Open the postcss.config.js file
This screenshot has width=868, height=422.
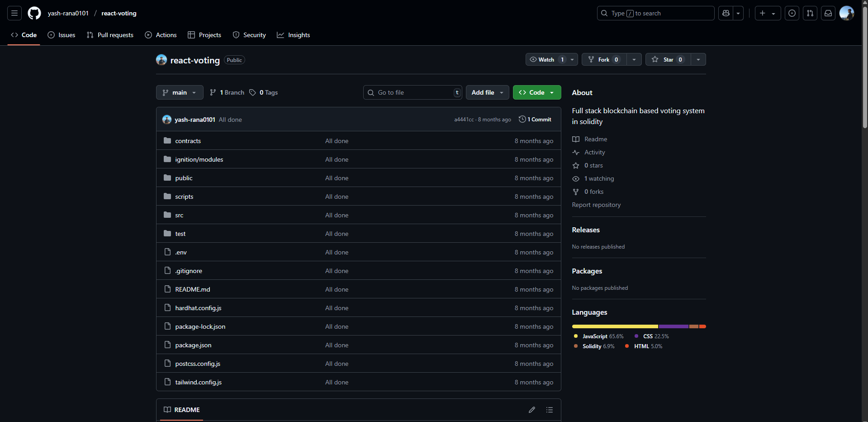[198, 364]
